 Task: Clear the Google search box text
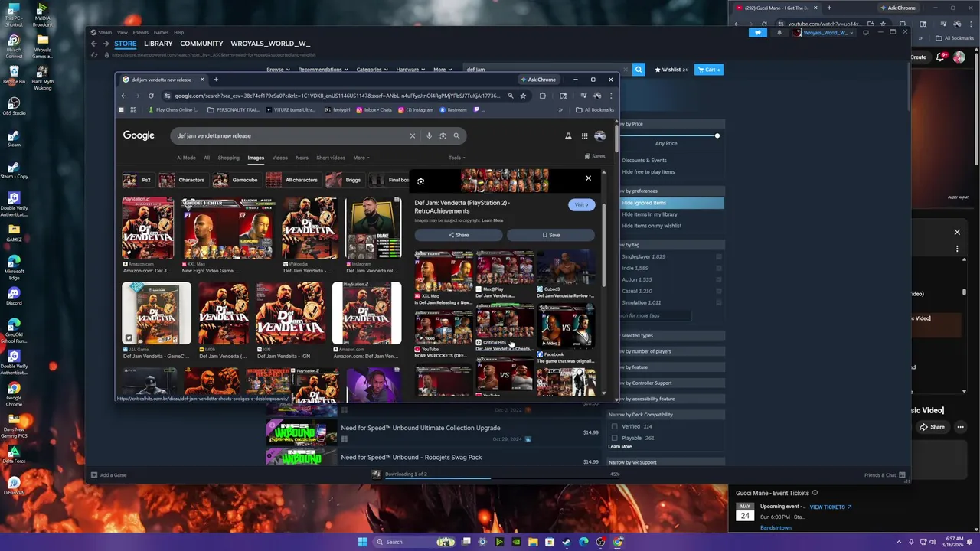412,135
